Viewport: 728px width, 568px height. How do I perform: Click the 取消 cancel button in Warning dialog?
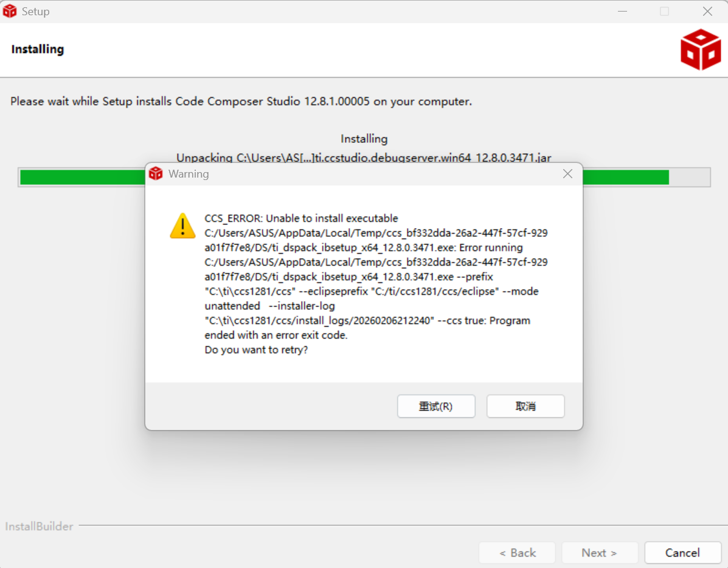525,406
